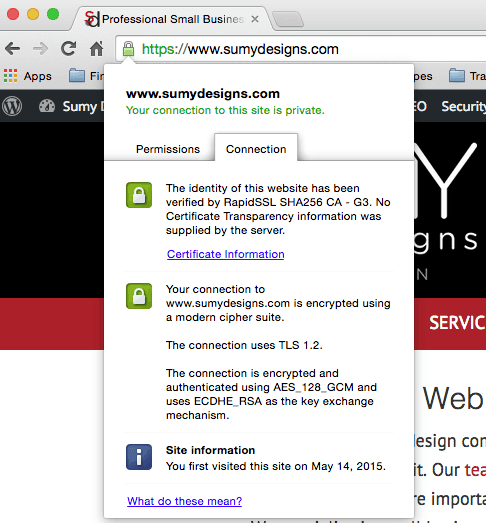Click the browser back arrow
The image size is (486, 523).
[x=13, y=49]
